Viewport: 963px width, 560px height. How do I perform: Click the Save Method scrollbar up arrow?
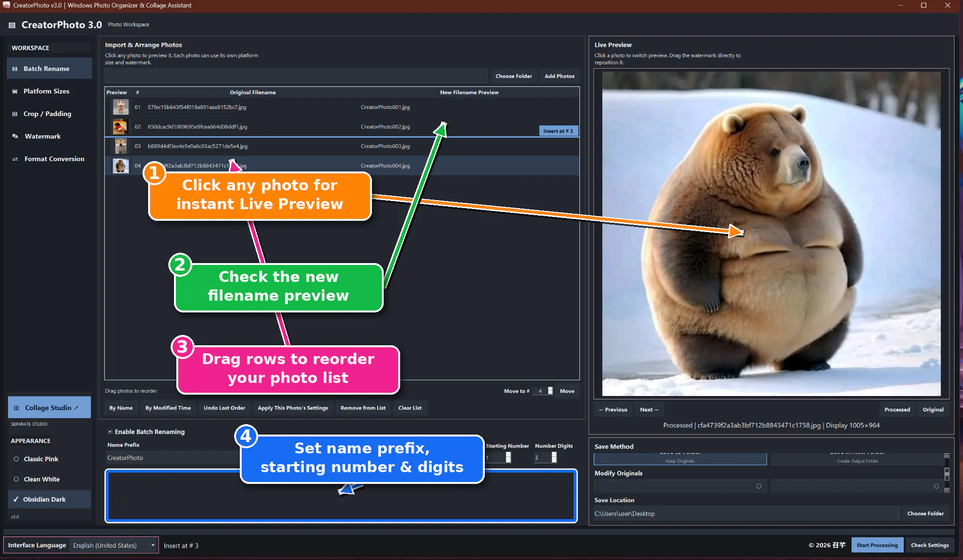click(x=947, y=456)
